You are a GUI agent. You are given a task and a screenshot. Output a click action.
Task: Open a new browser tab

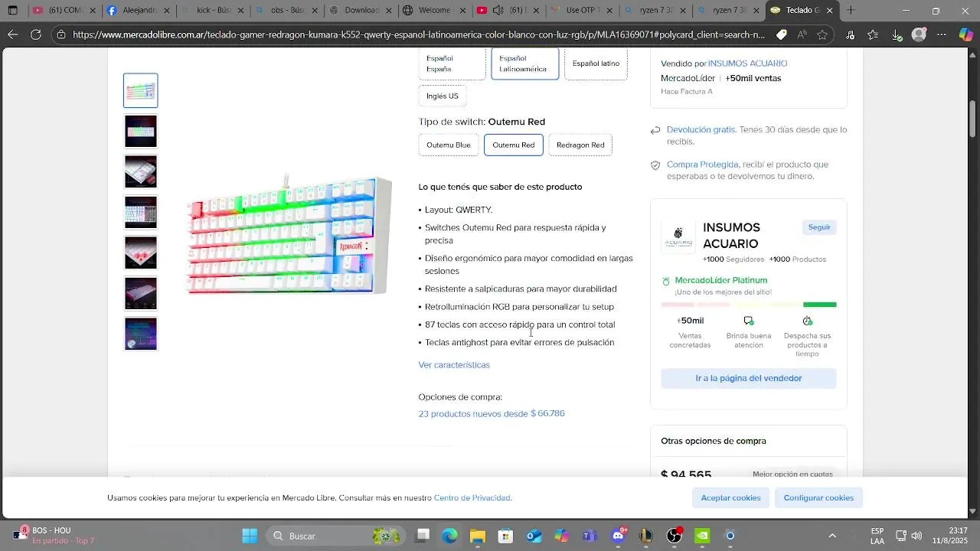851,11
